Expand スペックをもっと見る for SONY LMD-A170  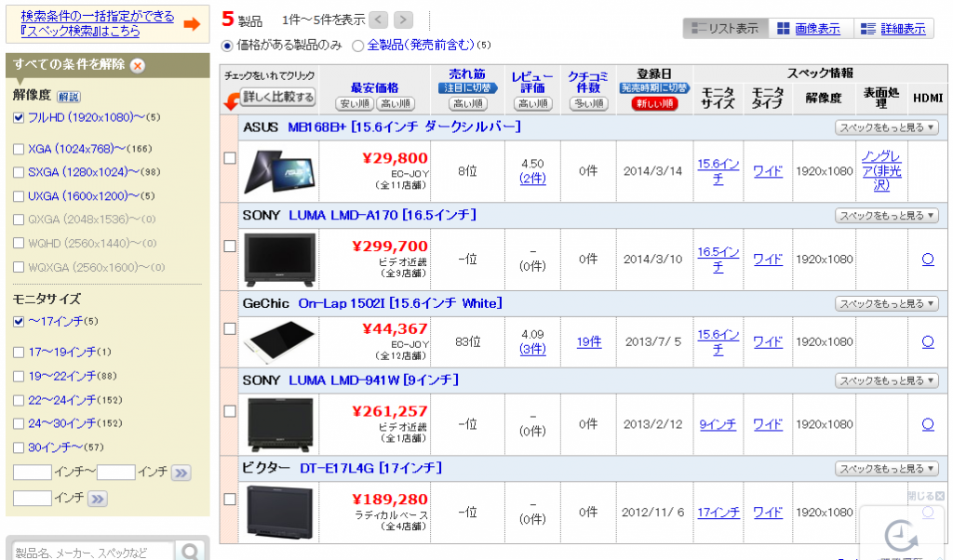[x=887, y=216]
